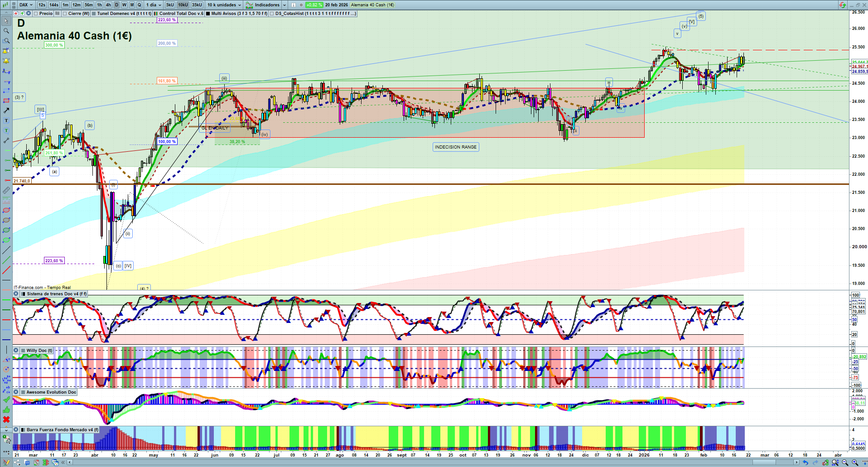Select the arrow cursor tool
868x467 pixels.
click(x=6, y=21)
